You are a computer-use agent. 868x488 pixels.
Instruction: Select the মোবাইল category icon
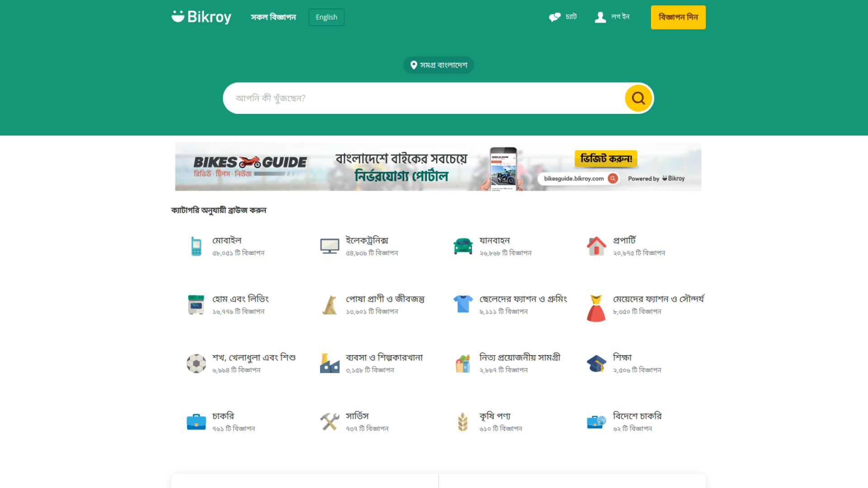pos(196,246)
